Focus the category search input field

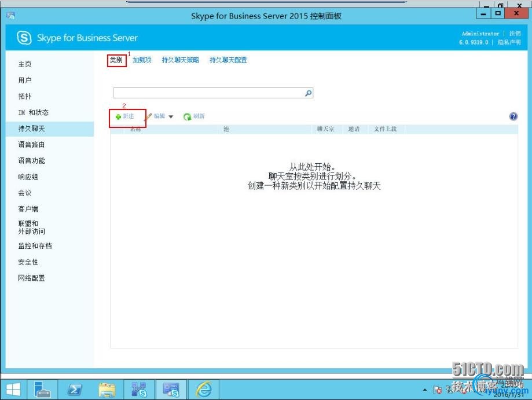click(x=212, y=93)
